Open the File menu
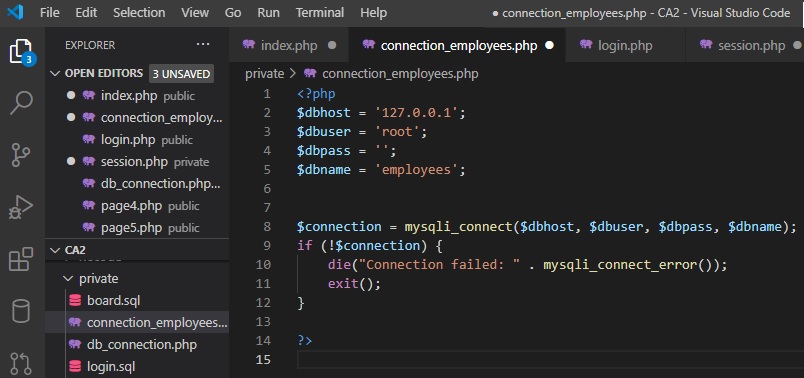Screen dimensions: 804x378 [49, 12]
